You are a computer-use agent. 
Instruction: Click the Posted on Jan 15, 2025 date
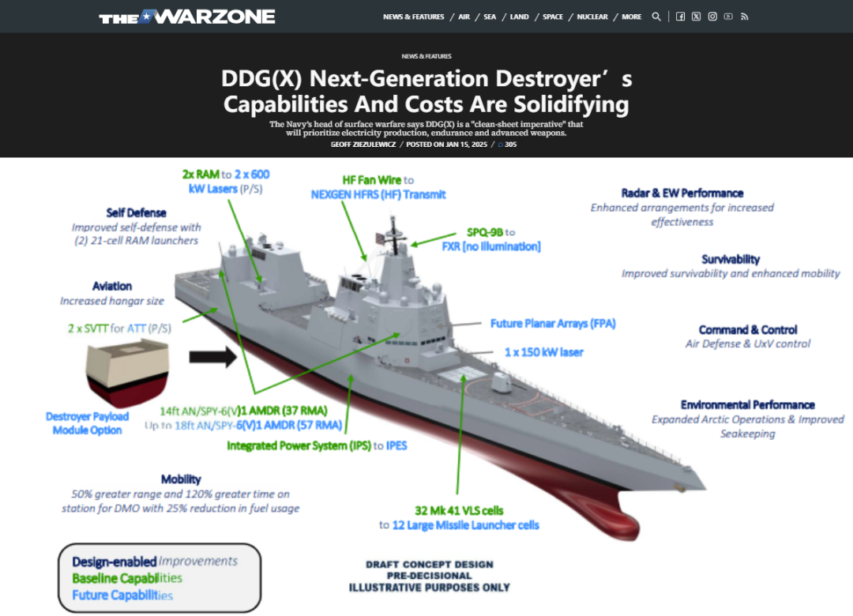click(x=446, y=145)
